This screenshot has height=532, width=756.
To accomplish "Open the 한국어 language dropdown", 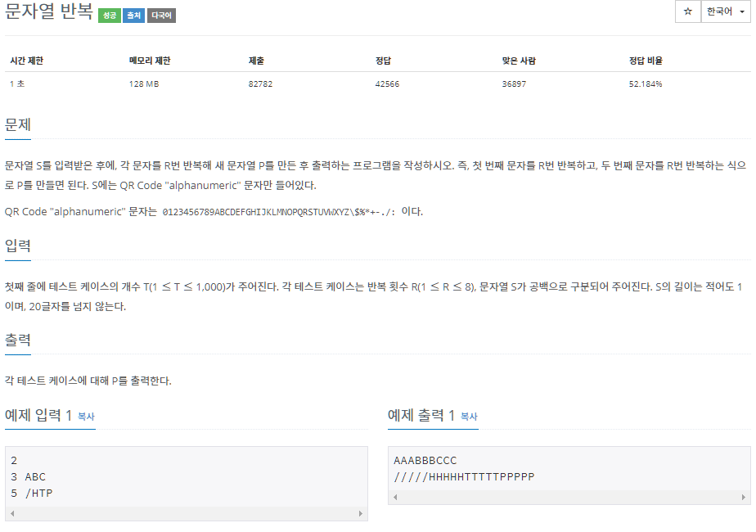I will 725,11.
